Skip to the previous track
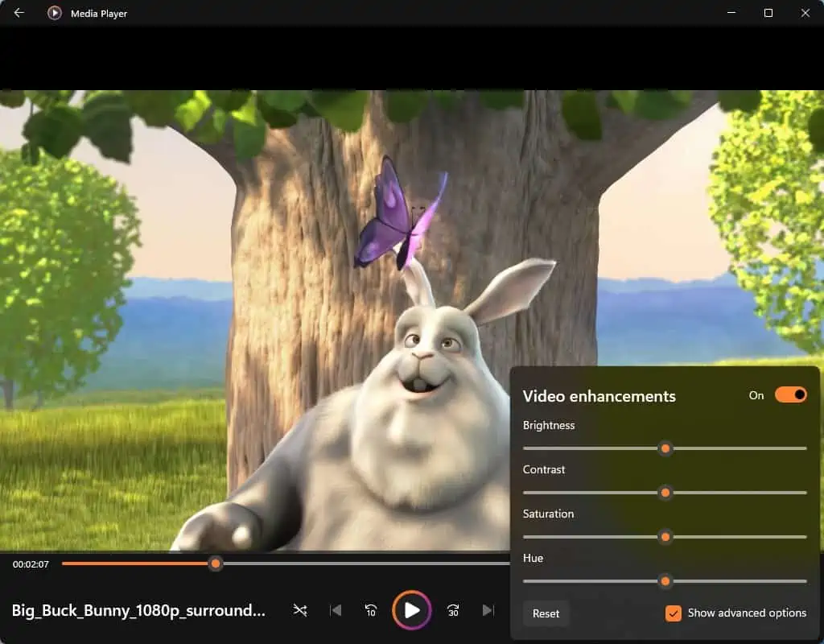 (336, 610)
